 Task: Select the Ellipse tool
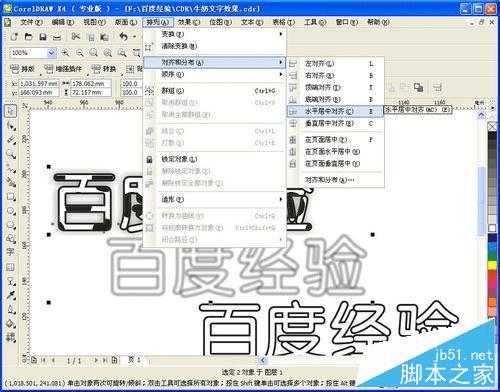point(11,211)
